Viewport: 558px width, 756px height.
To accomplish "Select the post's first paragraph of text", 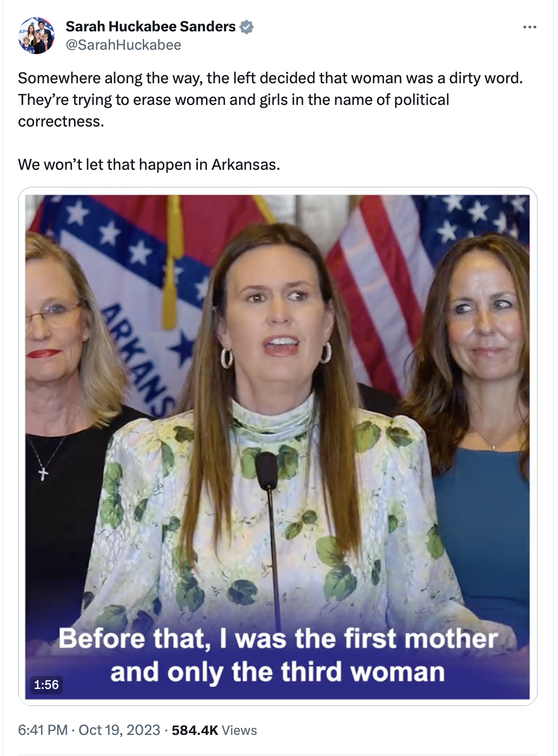I will coord(270,100).
